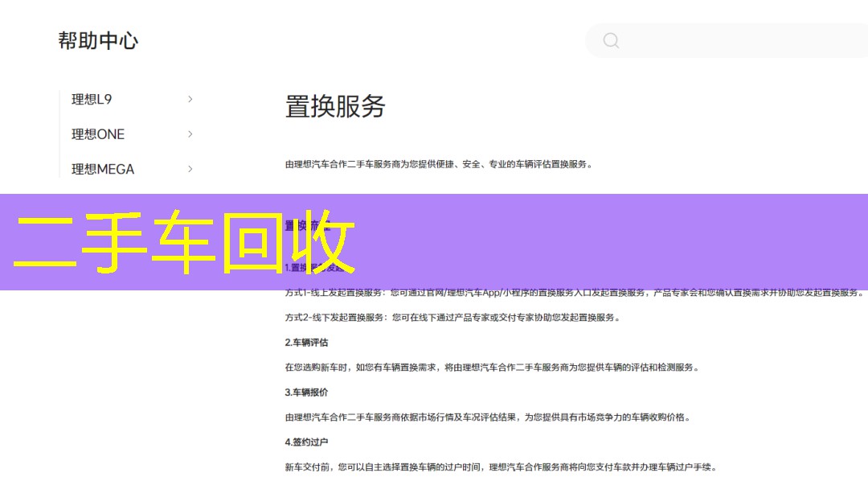Expand the 理想ONE chevron

point(190,134)
